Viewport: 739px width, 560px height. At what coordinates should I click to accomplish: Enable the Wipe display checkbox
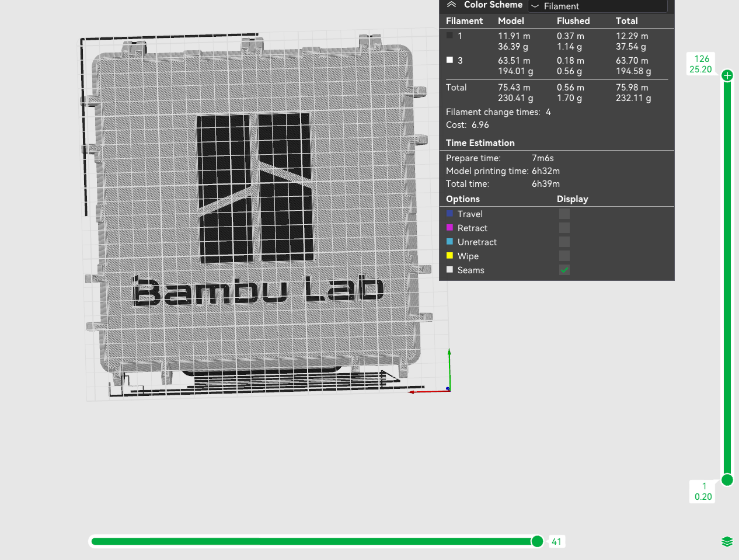pyautogui.click(x=564, y=256)
